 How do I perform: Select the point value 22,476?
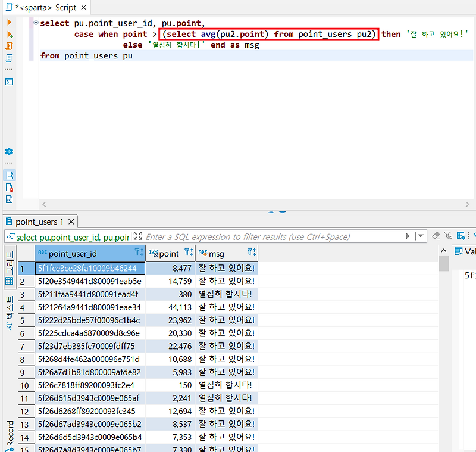coord(170,346)
